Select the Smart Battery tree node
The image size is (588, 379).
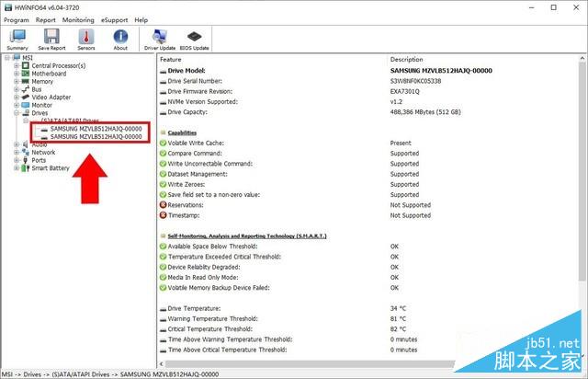(51, 168)
